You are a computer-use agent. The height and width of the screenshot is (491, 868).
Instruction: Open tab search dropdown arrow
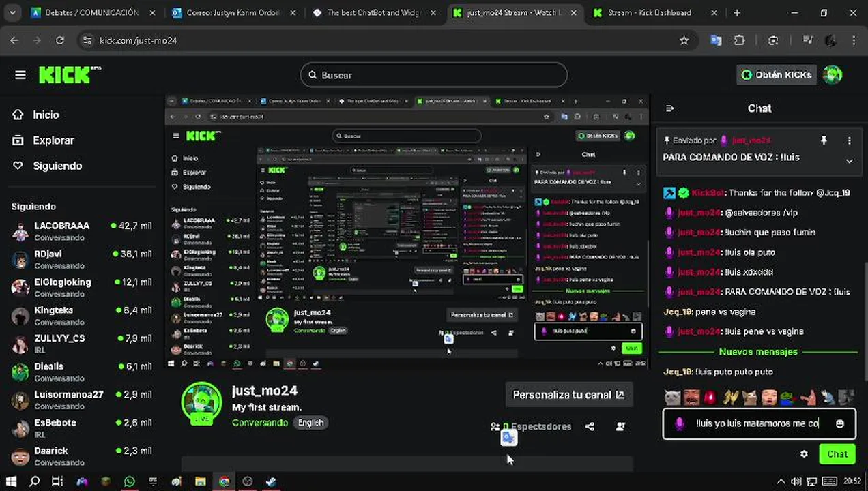12,12
